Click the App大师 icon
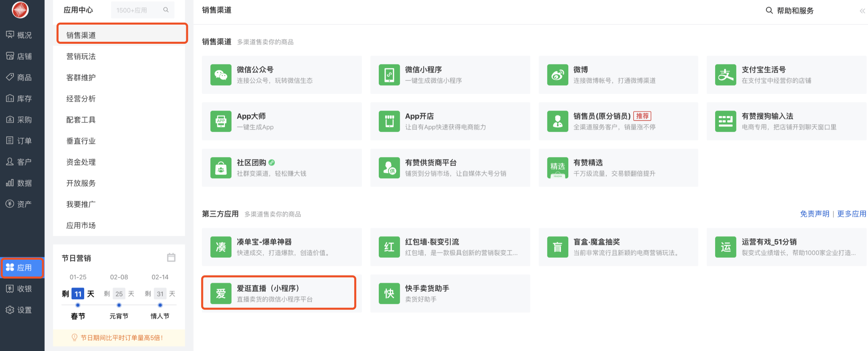 [221, 121]
